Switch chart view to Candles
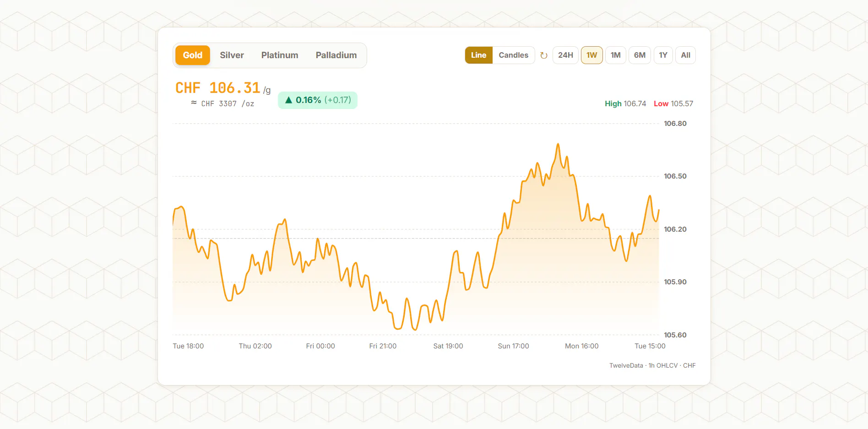 tap(513, 55)
